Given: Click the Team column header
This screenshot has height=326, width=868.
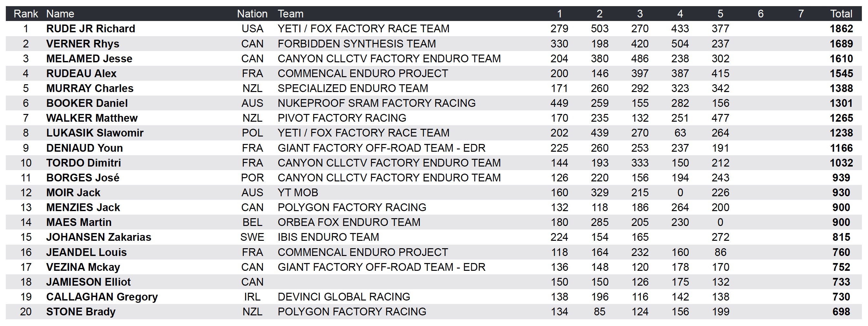Looking at the screenshot, I should point(290,14).
